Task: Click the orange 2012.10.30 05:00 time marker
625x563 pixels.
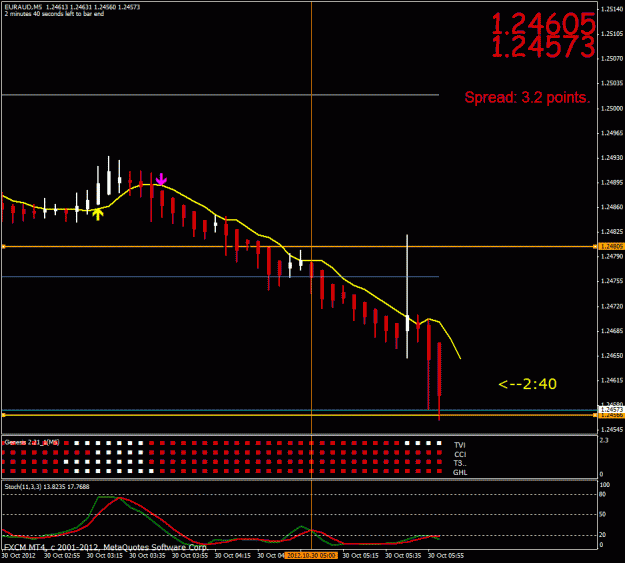Action: [311, 555]
